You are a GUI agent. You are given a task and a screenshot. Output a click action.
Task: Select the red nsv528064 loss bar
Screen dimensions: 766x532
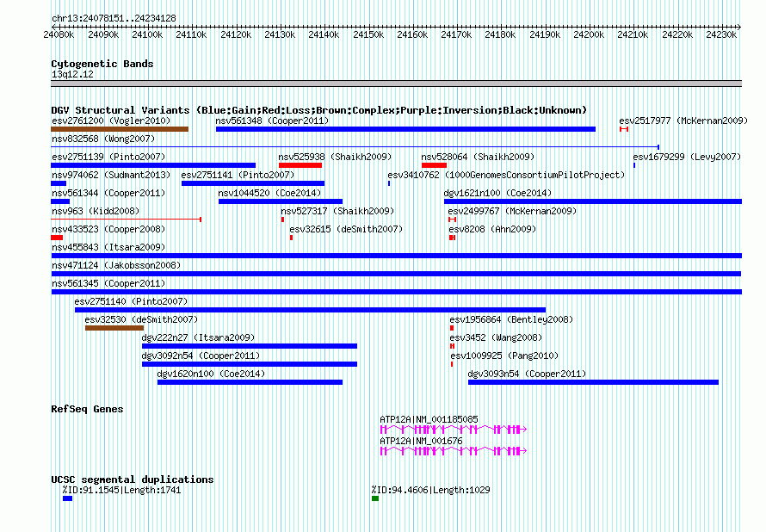pos(435,165)
